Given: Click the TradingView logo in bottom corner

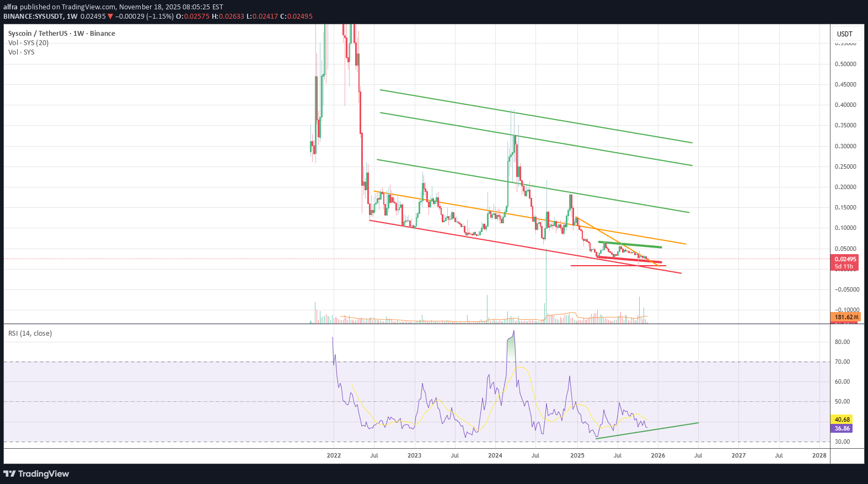Looking at the screenshot, I should click(x=36, y=474).
